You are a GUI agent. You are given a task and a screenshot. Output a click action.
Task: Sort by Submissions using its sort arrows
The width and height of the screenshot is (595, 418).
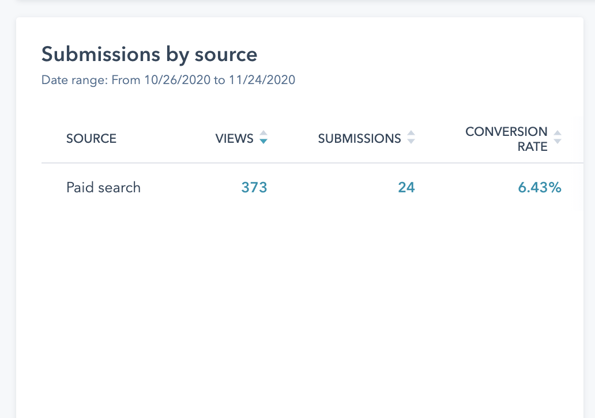[411, 137]
